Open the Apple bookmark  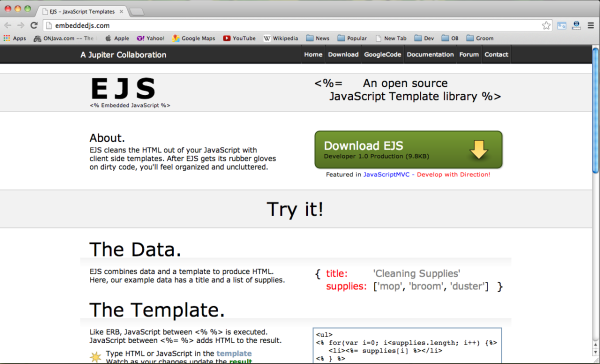click(117, 38)
